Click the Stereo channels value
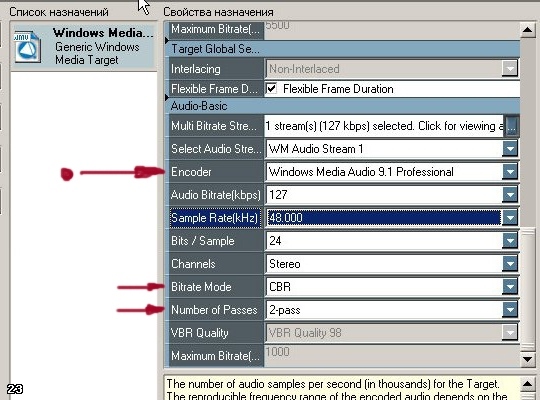This screenshot has height=400, width=540. tap(384, 264)
